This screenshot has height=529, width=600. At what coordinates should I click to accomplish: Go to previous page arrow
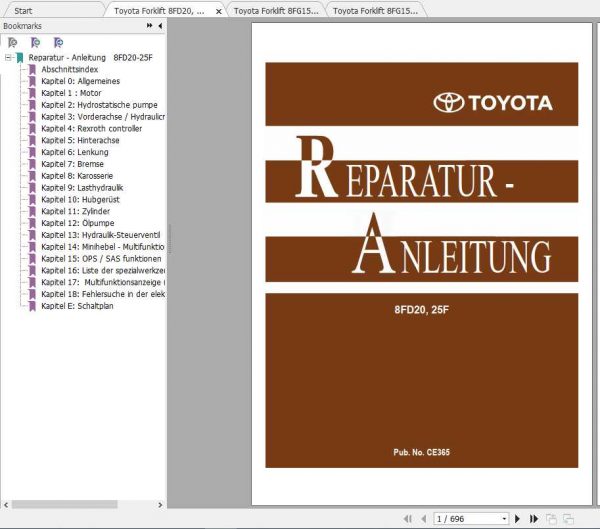point(423,519)
